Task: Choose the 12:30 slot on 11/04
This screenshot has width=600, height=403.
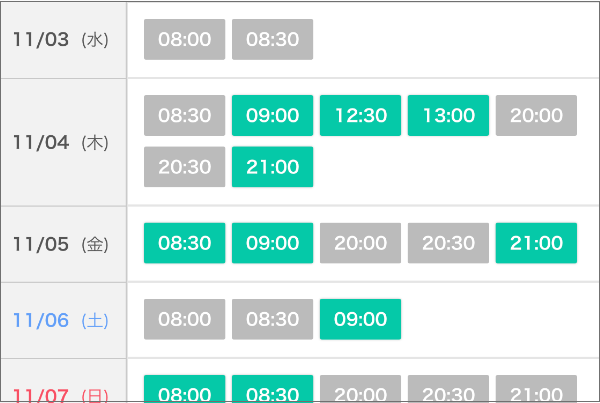Action: click(x=360, y=116)
